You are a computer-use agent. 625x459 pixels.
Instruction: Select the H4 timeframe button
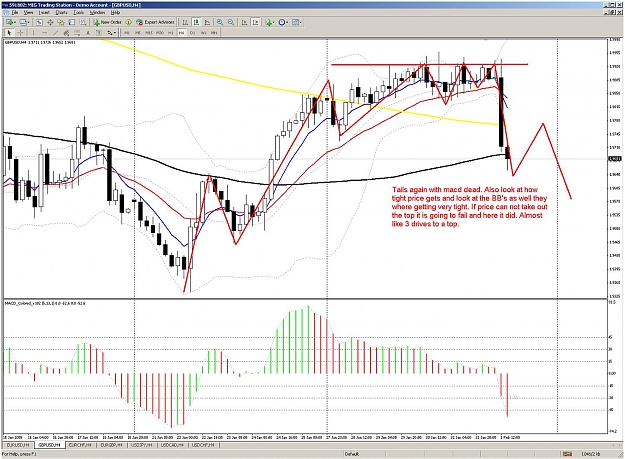pyautogui.click(x=181, y=33)
